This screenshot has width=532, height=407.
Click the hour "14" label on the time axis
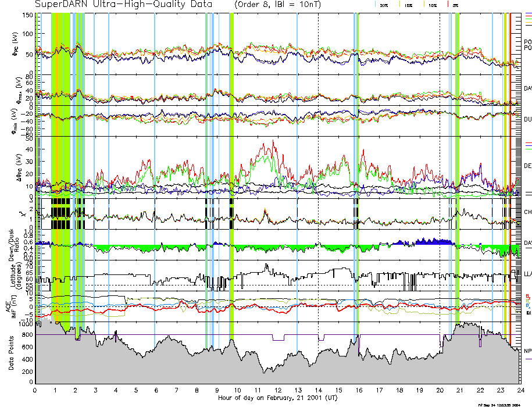[318, 390]
